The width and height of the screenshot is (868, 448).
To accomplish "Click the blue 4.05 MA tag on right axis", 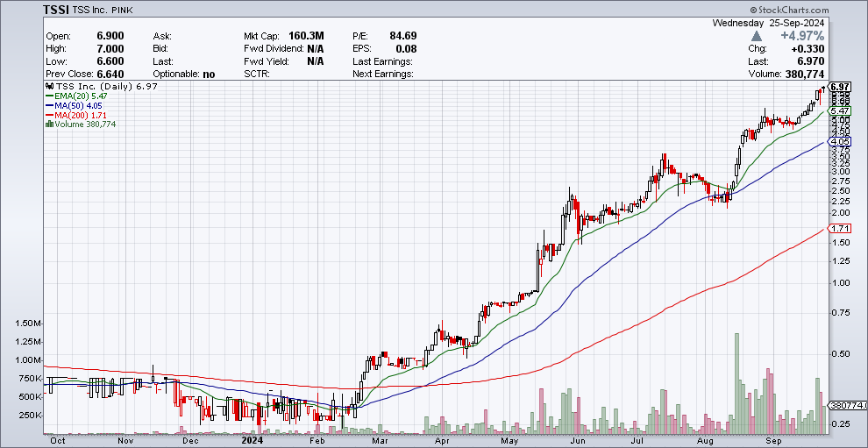I will coord(840,142).
